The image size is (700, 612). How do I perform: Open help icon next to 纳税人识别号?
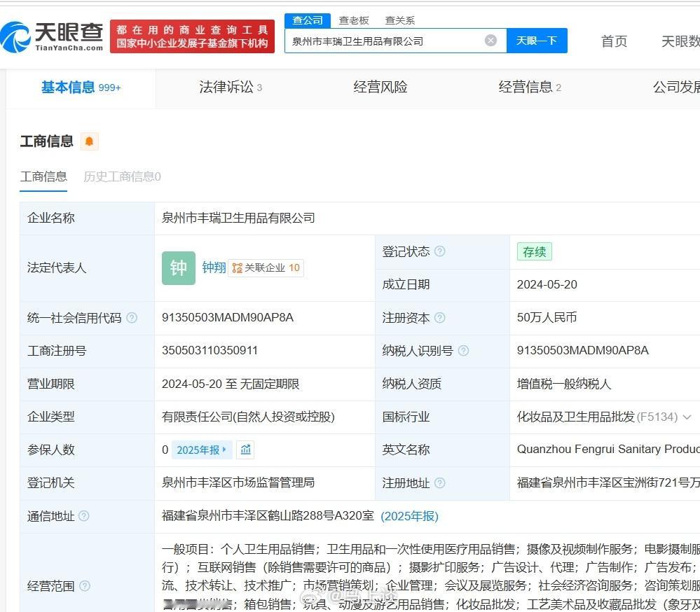[x=463, y=351]
